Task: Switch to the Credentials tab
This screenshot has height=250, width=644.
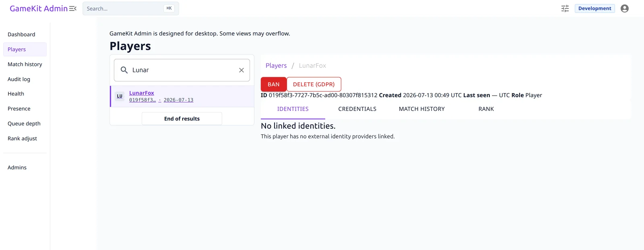Action: point(357,109)
